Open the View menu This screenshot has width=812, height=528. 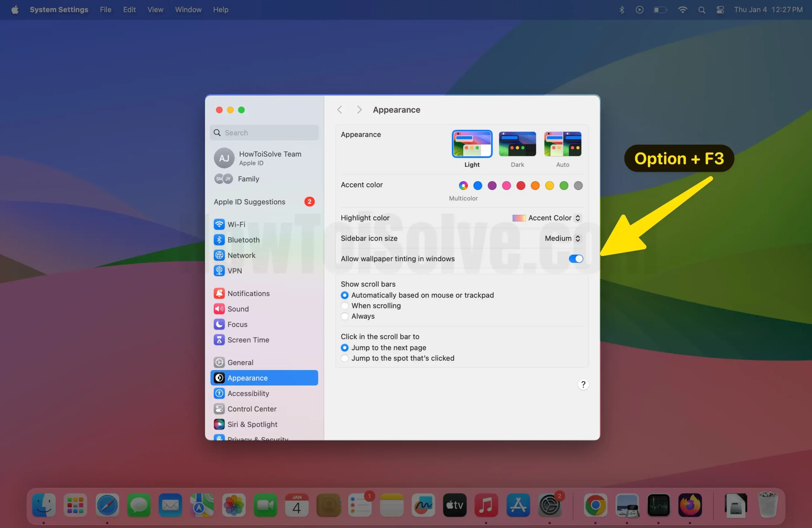coord(155,10)
